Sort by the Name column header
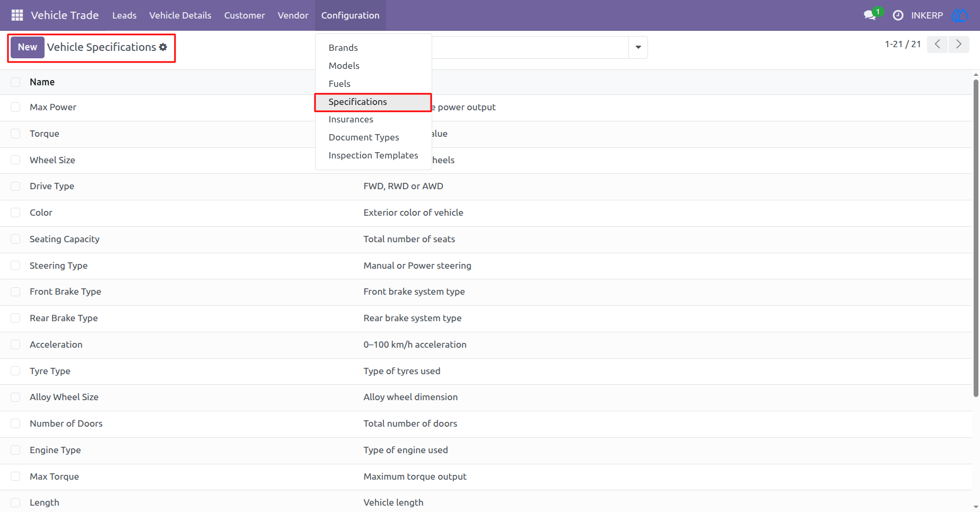The image size is (980, 512). point(42,82)
